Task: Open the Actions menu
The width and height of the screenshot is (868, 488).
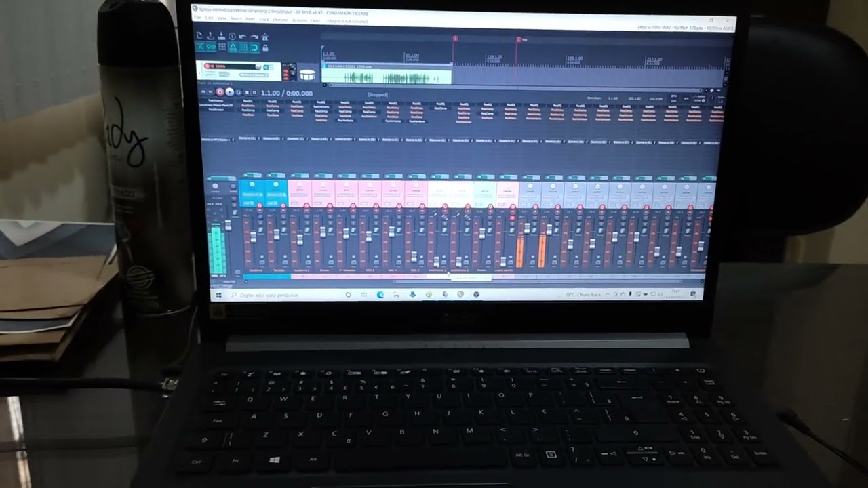Action: point(300,20)
